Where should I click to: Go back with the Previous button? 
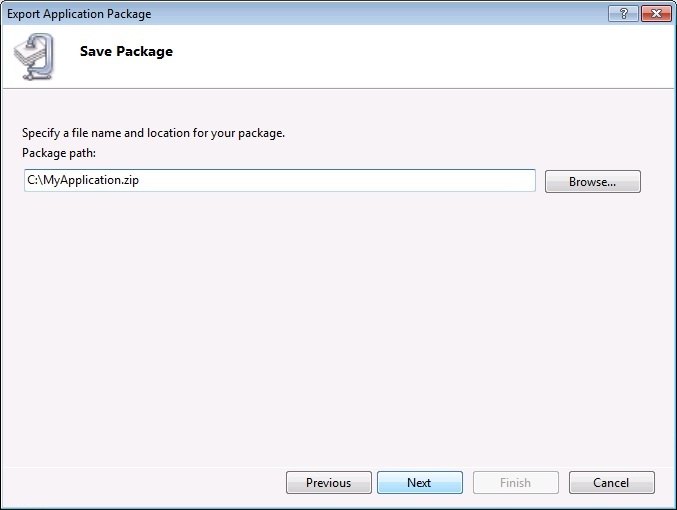(328, 483)
